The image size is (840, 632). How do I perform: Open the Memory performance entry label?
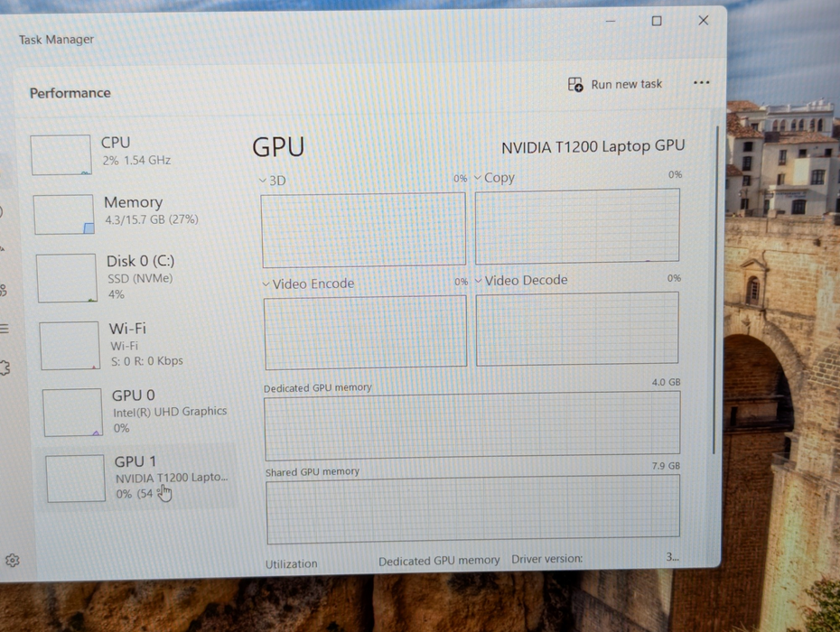click(x=133, y=202)
